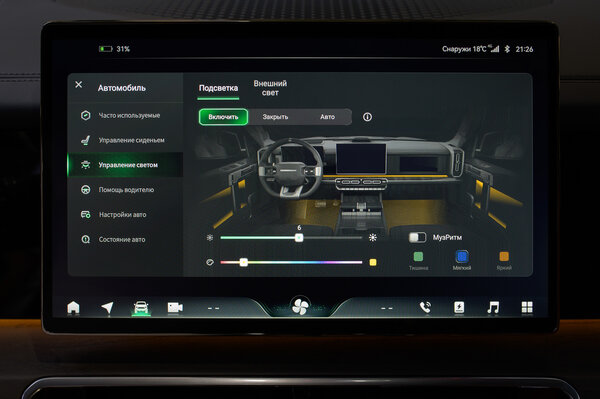Screen dimensions: 600x399
Task: Open the apps grid icon
Action: (x=527, y=307)
